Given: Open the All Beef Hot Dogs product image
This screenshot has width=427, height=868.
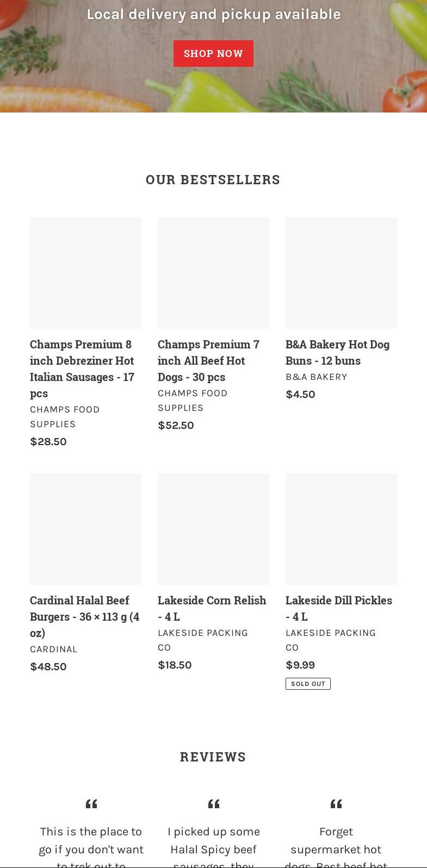Looking at the screenshot, I should (x=213, y=273).
